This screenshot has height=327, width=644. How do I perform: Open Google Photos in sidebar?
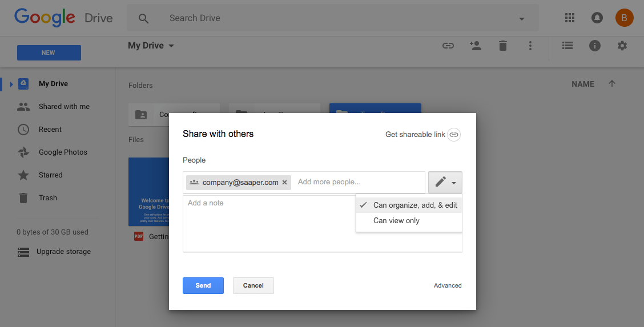coord(63,152)
